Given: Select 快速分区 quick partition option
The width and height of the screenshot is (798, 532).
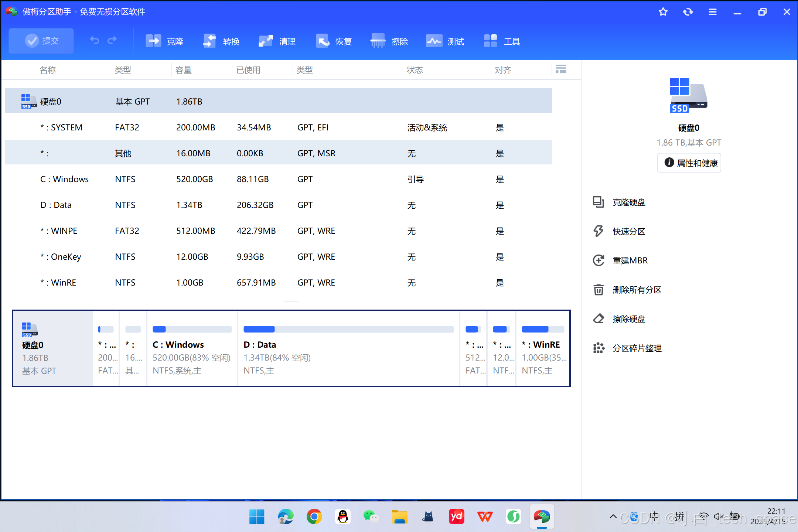Looking at the screenshot, I should [628, 232].
